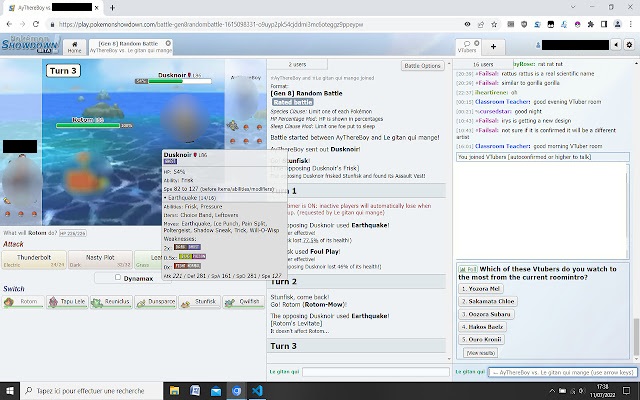
Task: Bookmark this page with the star icon
Action: 494,24
